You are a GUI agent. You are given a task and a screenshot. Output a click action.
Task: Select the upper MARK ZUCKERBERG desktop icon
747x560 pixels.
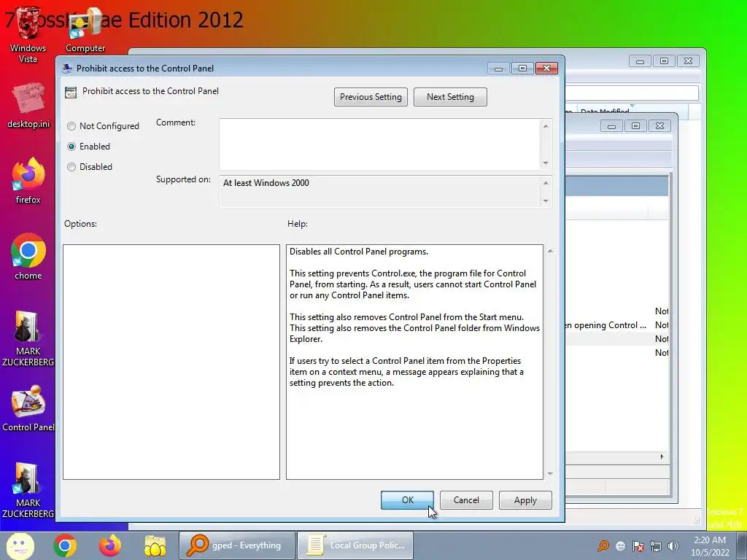coord(28,338)
